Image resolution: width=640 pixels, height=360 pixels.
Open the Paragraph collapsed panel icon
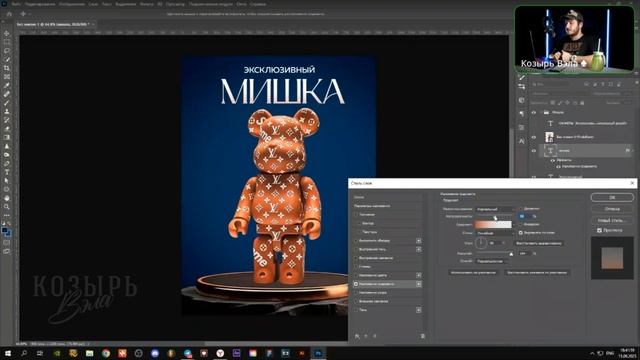click(522, 114)
